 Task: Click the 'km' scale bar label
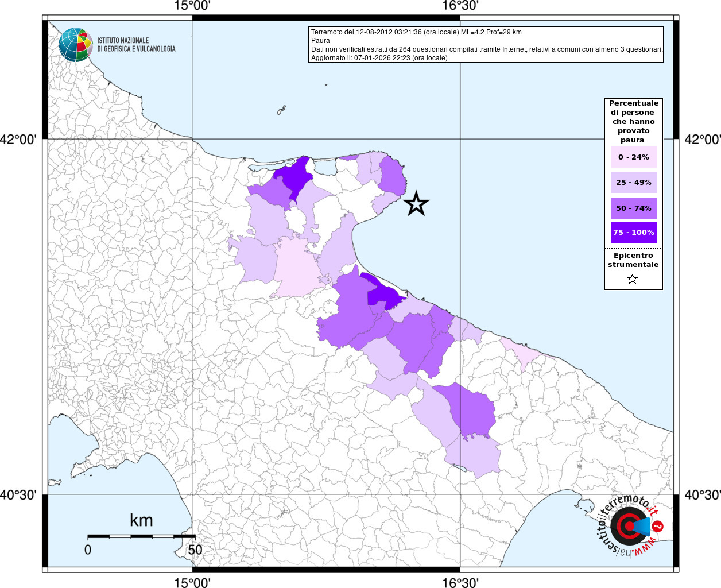click(141, 520)
